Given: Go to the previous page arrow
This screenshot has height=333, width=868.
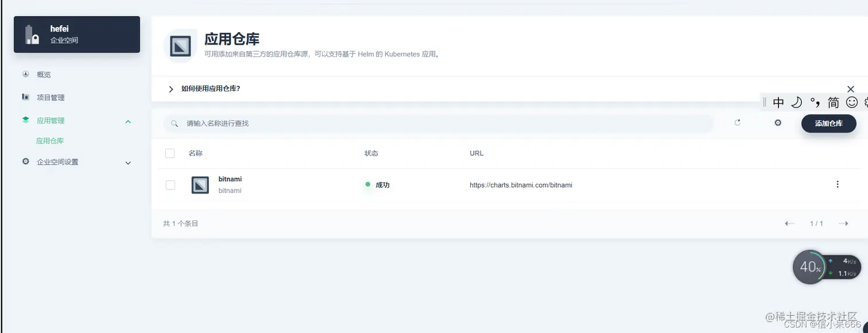Looking at the screenshot, I should tap(790, 223).
